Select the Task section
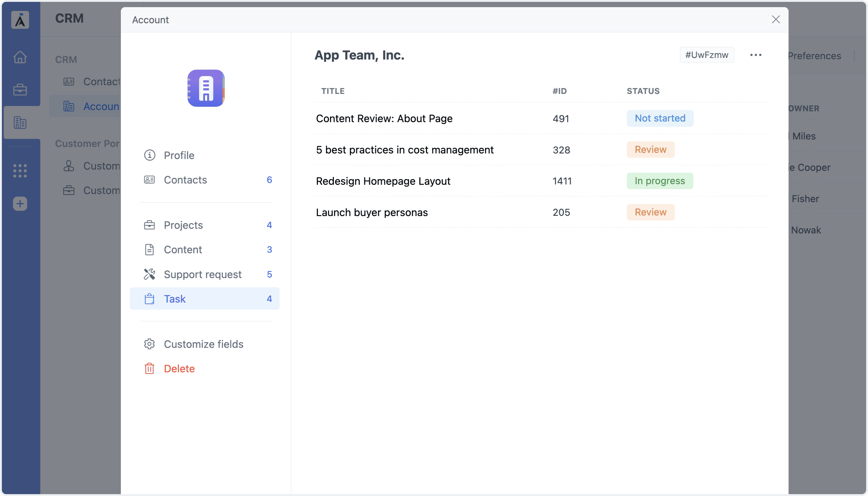This screenshot has height=496, width=868. tap(175, 299)
